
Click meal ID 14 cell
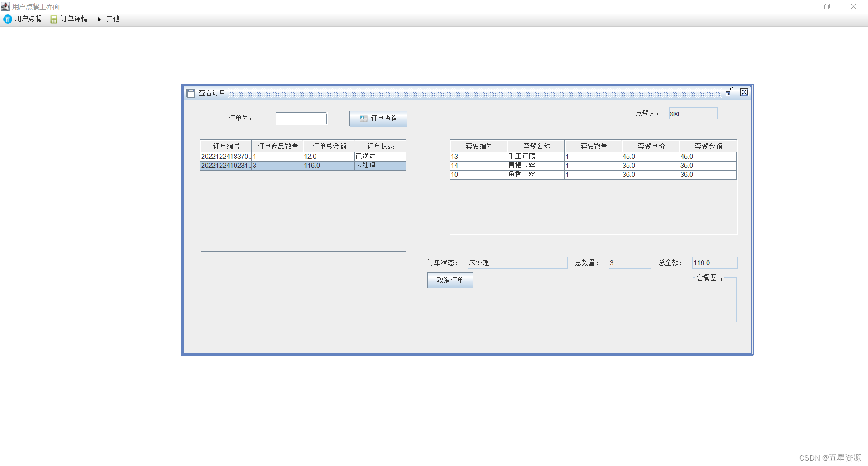click(478, 166)
